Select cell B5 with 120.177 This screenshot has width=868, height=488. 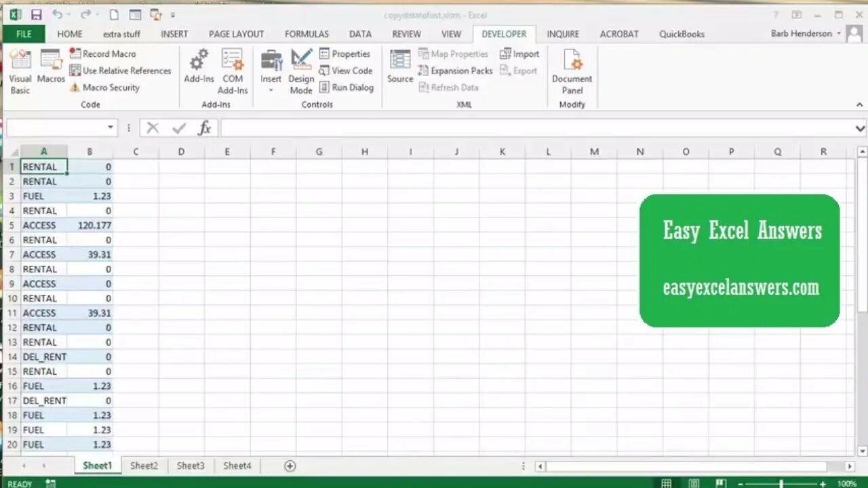90,225
